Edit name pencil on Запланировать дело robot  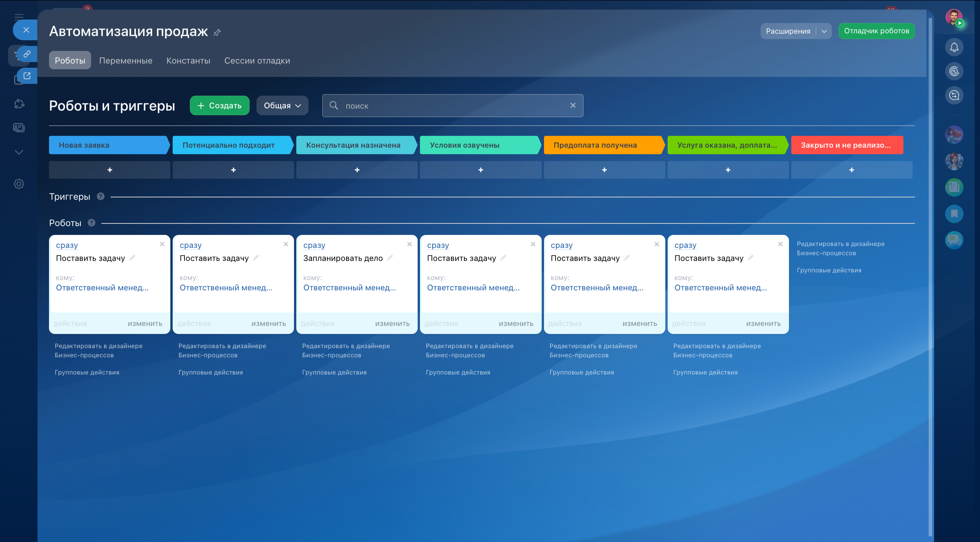click(x=390, y=258)
